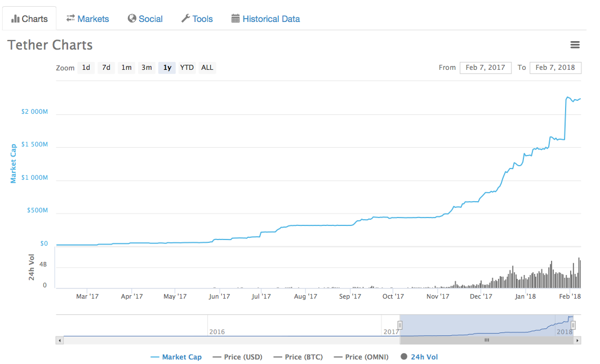Set zoom range to 3m
600x364 pixels.
pyautogui.click(x=146, y=68)
